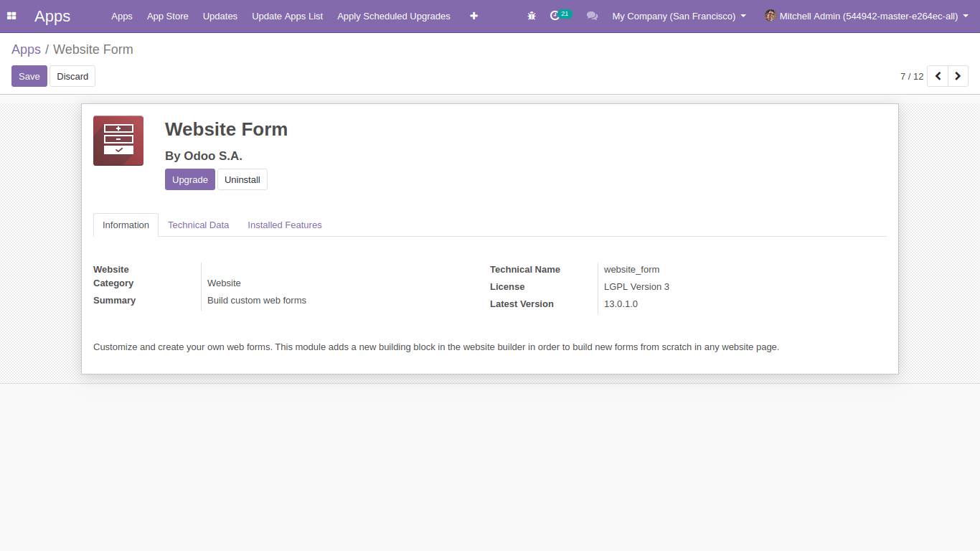Expand My Company (San Francisco) dropdown

coord(679,16)
